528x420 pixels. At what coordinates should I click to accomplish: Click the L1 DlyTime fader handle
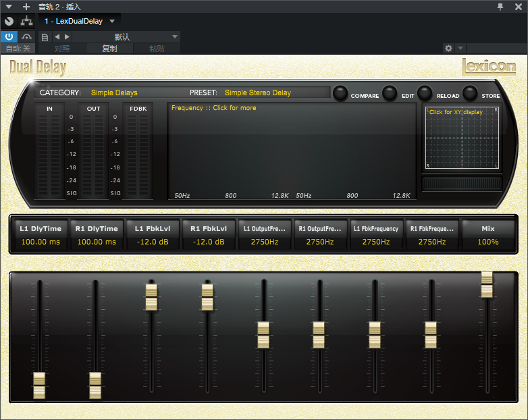point(39,386)
